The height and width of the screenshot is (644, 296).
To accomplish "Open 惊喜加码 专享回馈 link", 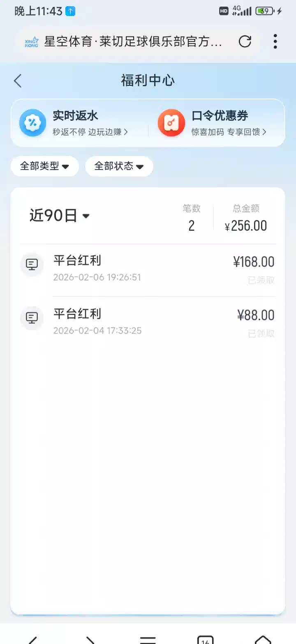I will 229,132.
